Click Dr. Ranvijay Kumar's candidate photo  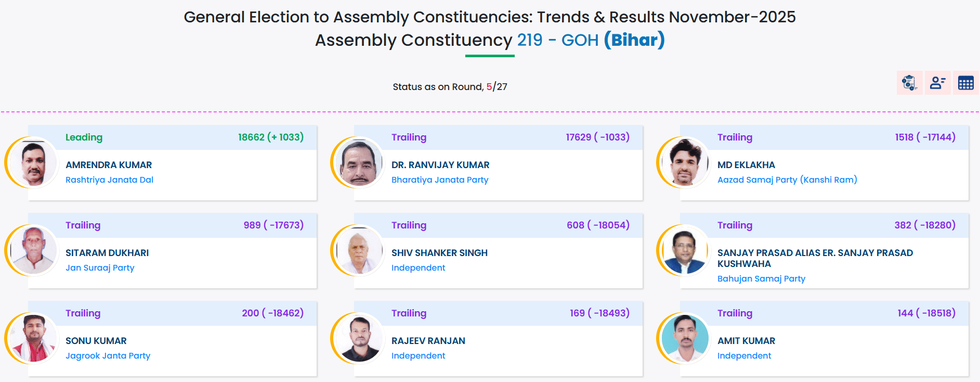[x=359, y=163]
